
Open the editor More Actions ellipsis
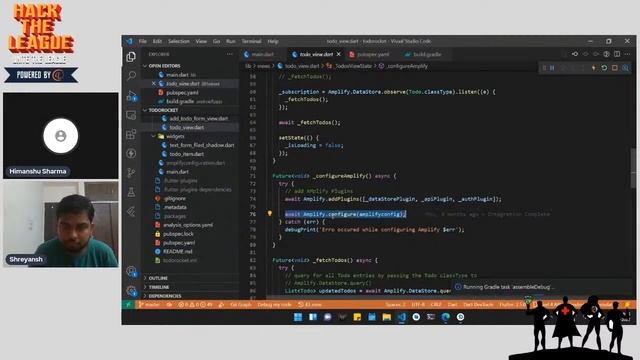[627, 54]
